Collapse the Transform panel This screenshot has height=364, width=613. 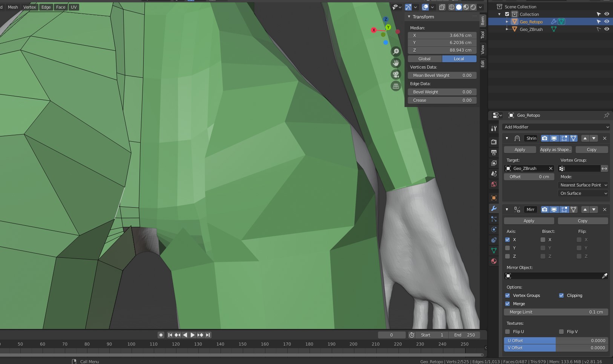(409, 17)
